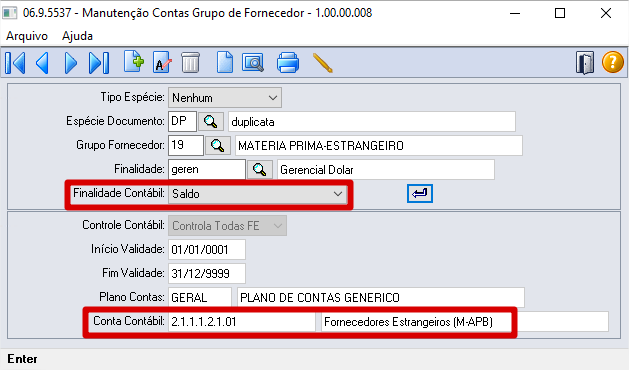Minimize the Manutenção Contas window

point(515,13)
